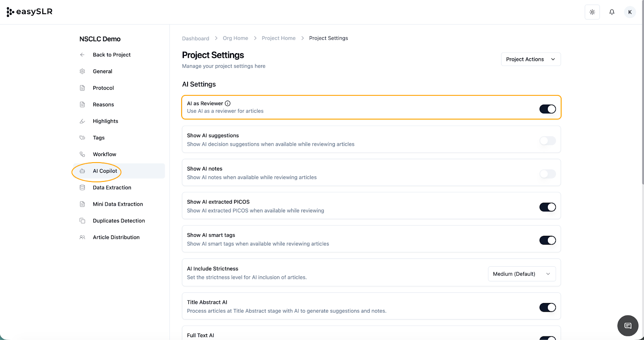Screen dimensions: 644x340
Task: Click the info icon beside AI as Reviewer
Action: coord(228,103)
